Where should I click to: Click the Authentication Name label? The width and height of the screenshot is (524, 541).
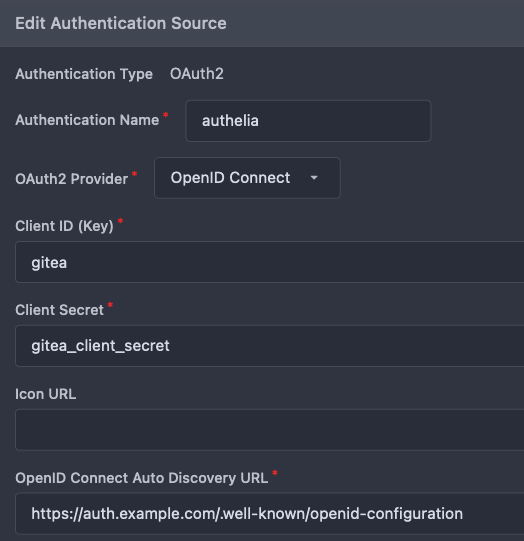[87, 120]
